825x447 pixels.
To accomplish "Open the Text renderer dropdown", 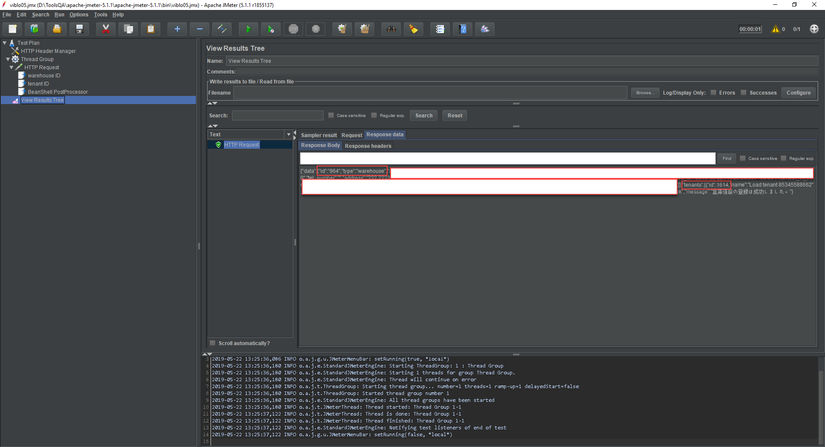I will (x=289, y=134).
